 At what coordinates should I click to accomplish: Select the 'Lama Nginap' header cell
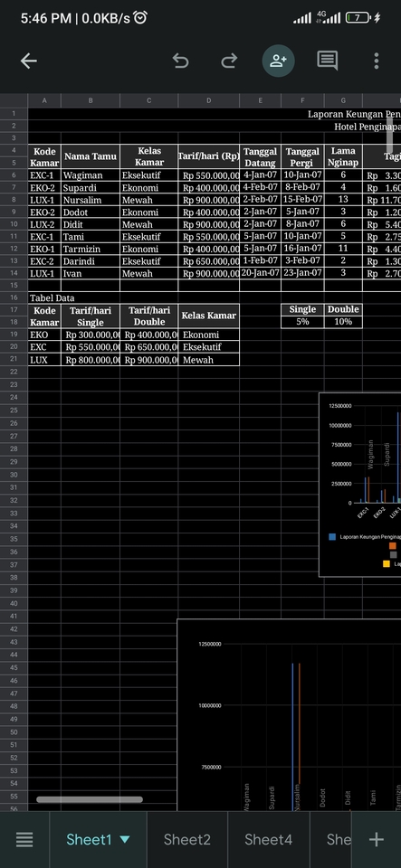(343, 156)
